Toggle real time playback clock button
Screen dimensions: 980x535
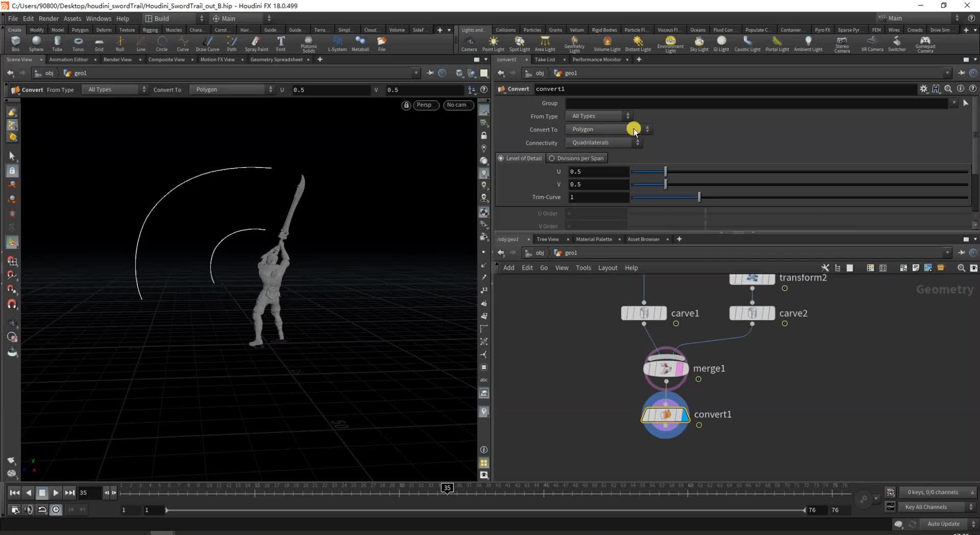(56, 509)
